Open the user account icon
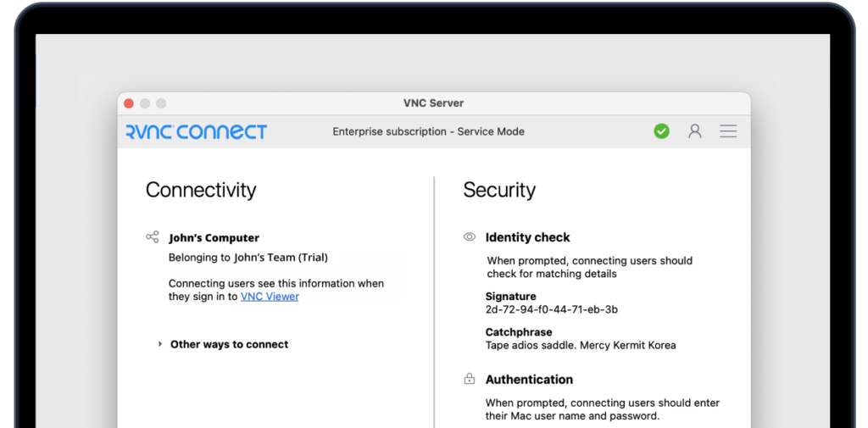 click(x=695, y=131)
